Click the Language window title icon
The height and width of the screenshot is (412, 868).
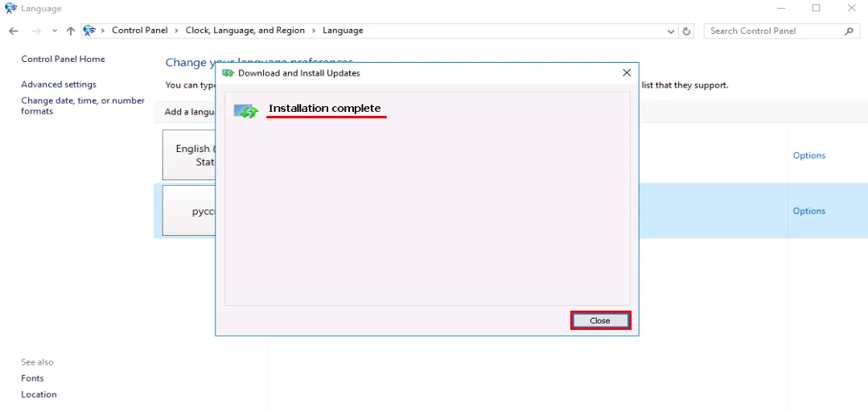pyautogui.click(x=10, y=8)
